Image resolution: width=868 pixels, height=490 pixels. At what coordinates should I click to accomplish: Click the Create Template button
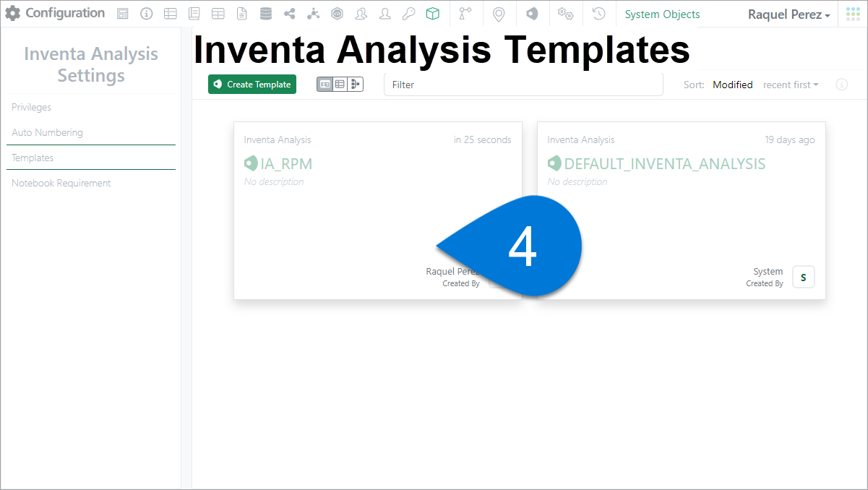[252, 85]
